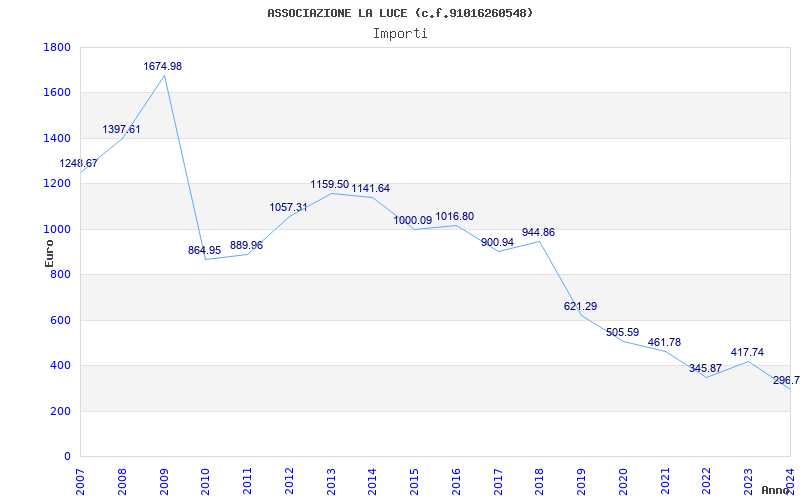Screen dimensions: 800x500
Task: Select the 2009 year axis label
Action: coord(164,481)
